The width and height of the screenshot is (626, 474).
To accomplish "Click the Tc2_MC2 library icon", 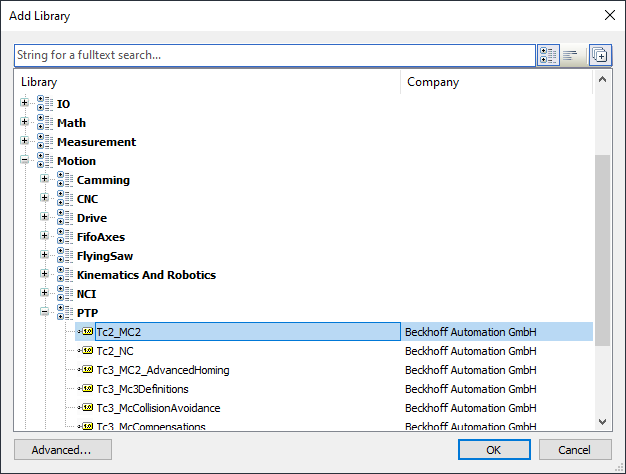I will tap(86, 331).
